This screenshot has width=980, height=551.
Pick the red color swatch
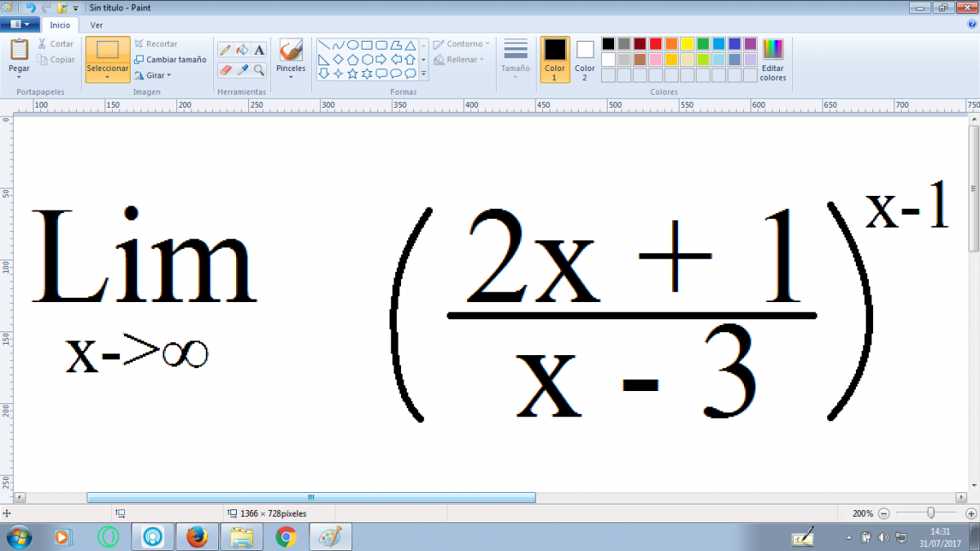[x=655, y=44]
